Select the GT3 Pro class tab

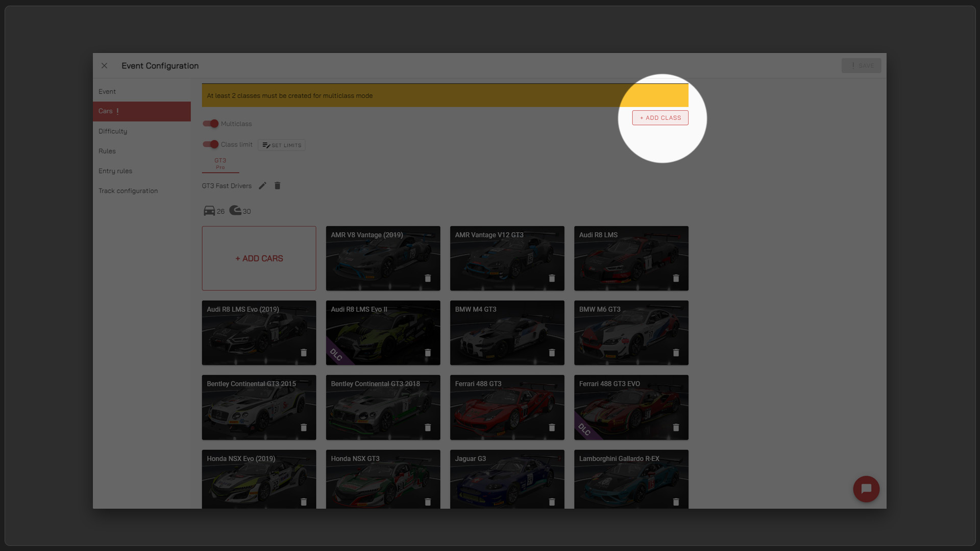pyautogui.click(x=220, y=163)
